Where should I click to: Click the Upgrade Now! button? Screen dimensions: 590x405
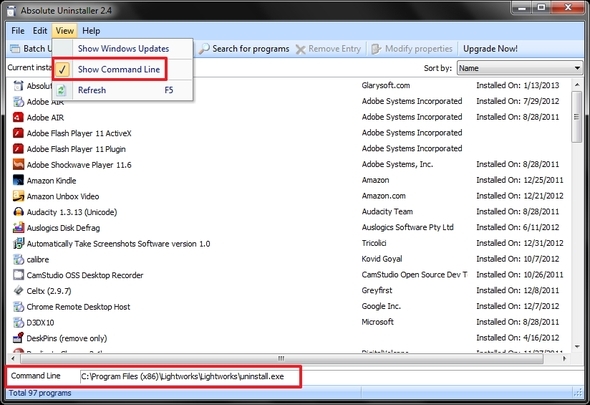pyautogui.click(x=490, y=49)
